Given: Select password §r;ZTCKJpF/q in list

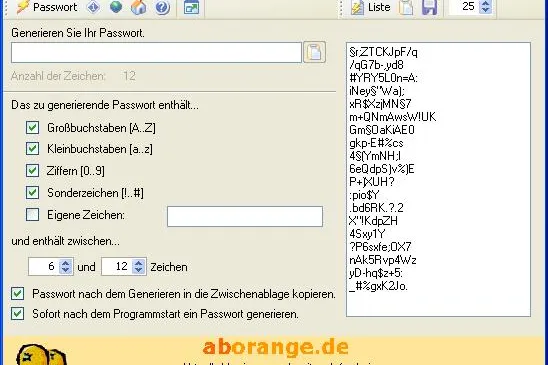Looking at the screenshot, I should (x=383, y=52).
